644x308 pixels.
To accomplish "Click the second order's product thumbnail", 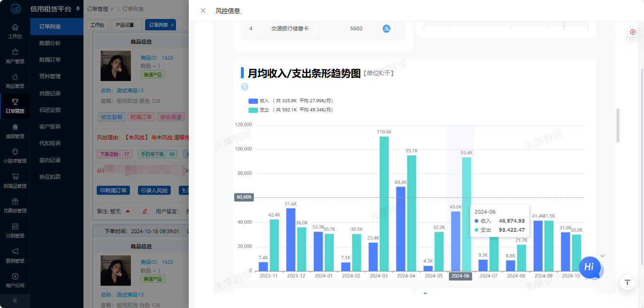I will (x=116, y=270).
